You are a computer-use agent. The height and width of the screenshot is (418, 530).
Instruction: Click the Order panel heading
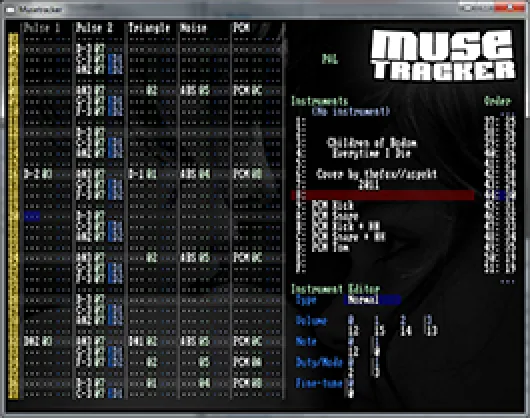[498, 101]
